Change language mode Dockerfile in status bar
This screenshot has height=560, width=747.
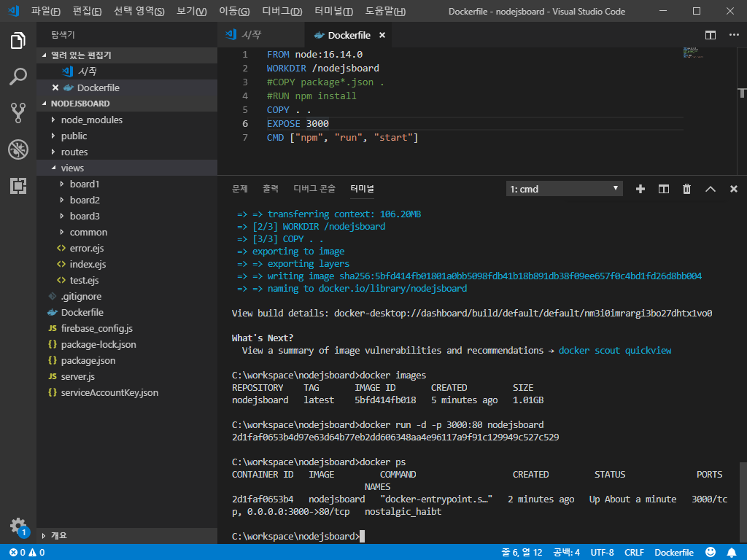pos(674,553)
